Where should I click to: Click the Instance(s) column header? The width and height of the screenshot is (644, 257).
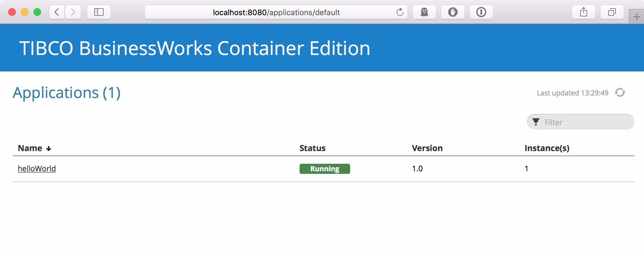547,148
